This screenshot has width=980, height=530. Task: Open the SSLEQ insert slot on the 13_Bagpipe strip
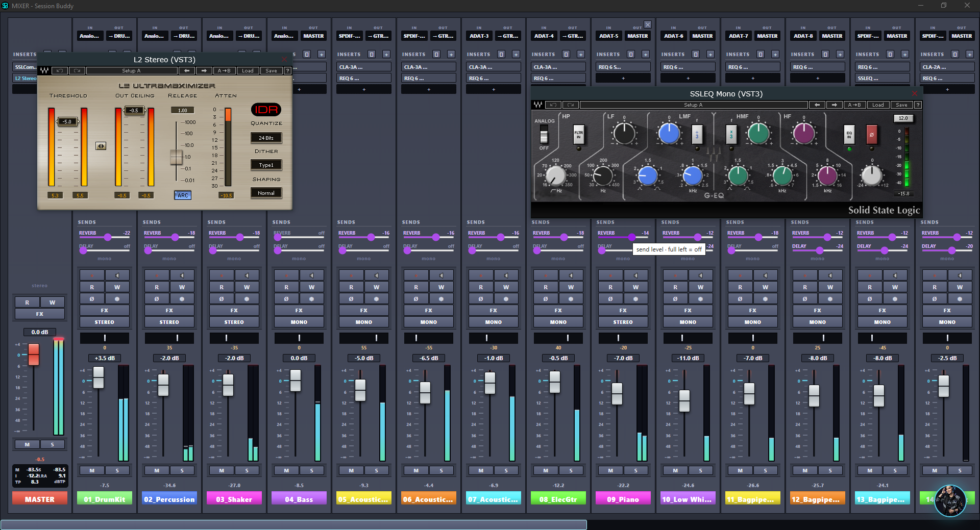point(883,78)
